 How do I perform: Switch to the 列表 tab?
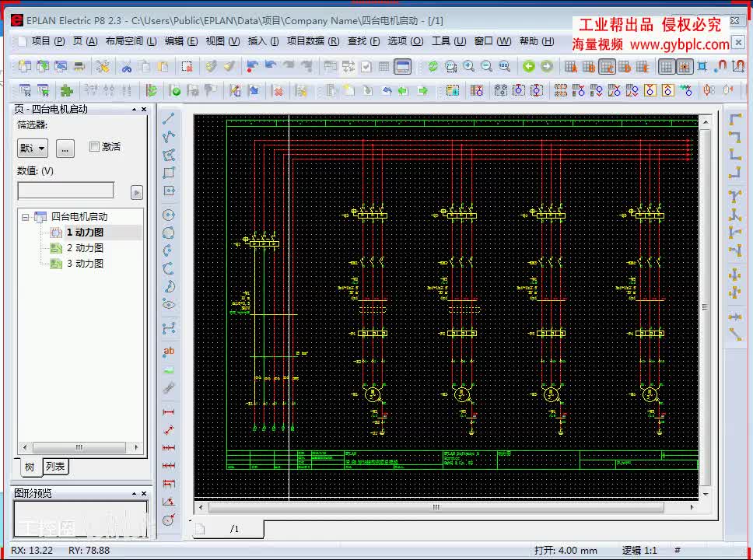coord(55,467)
